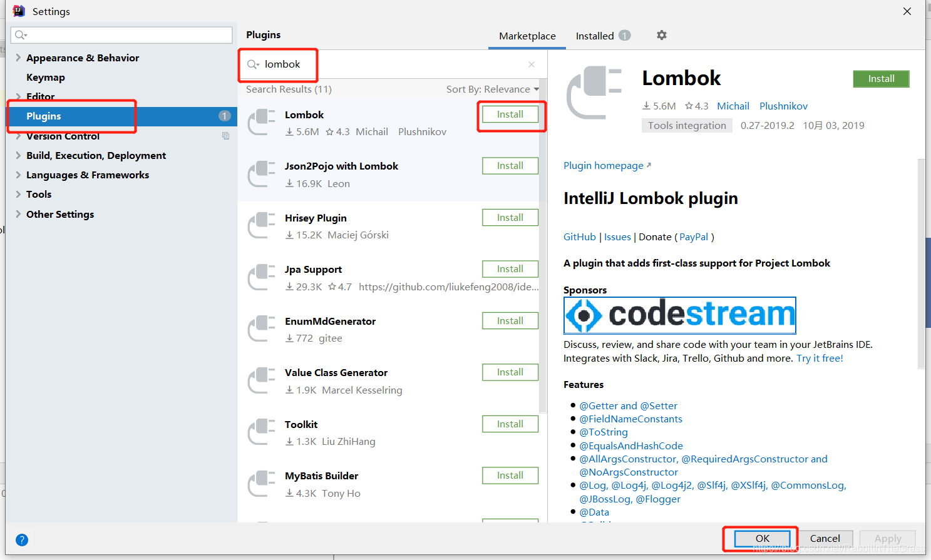Click the MyBatis Builder plugin icon
This screenshot has height=560, width=931.
(262, 484)
